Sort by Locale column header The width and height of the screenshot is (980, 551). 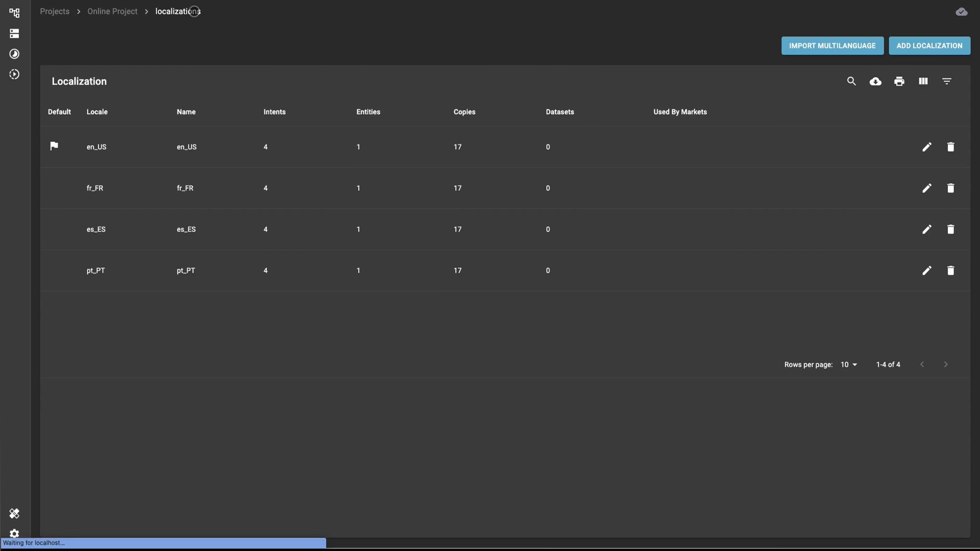pyautogui.click(x=97, y=112)
